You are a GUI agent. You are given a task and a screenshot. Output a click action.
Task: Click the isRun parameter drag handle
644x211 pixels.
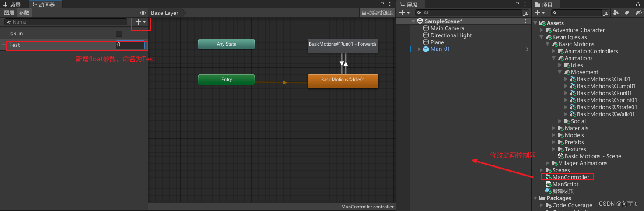tap(4, 33)
